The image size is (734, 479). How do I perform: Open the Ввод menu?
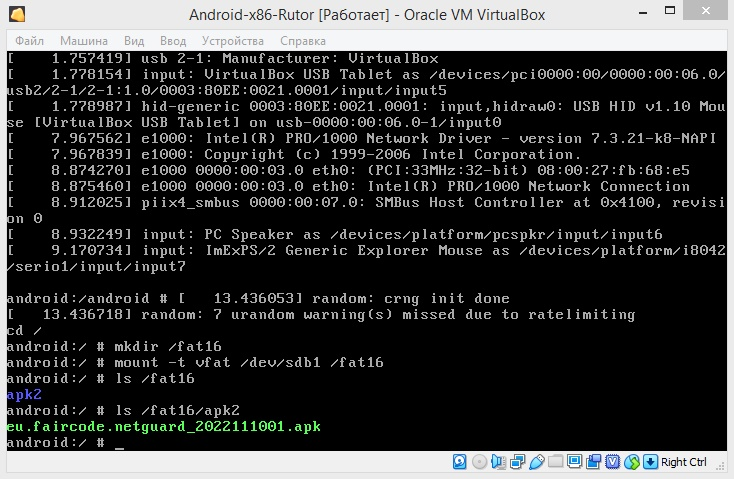point(173,41)
